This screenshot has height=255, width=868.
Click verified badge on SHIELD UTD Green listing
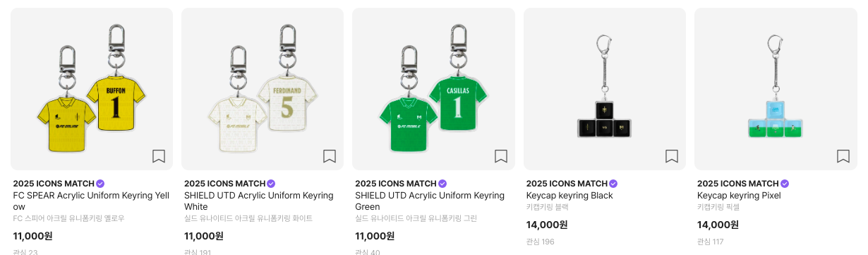442,184
